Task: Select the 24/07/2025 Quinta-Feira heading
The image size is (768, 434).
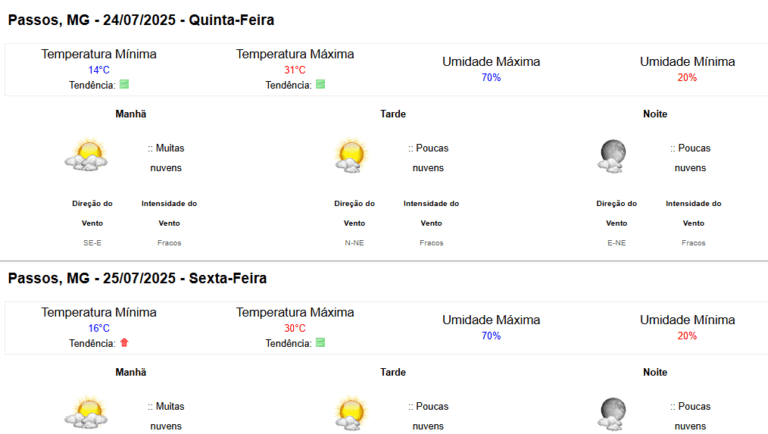Action: 141,20
